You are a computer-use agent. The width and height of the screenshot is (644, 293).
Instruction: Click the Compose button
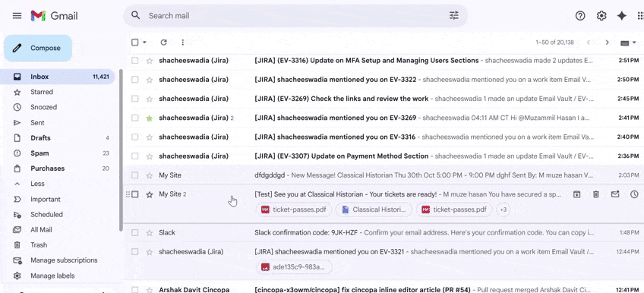[x=38, y=48]
